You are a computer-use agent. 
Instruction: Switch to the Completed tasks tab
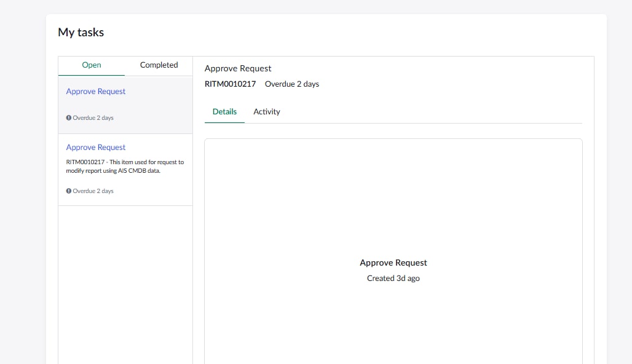[159, 65]
